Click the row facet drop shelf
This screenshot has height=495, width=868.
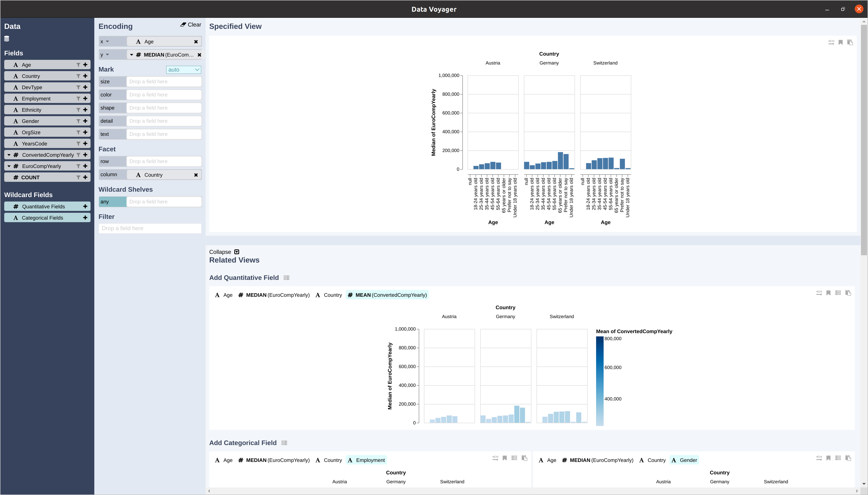[164, 161]
